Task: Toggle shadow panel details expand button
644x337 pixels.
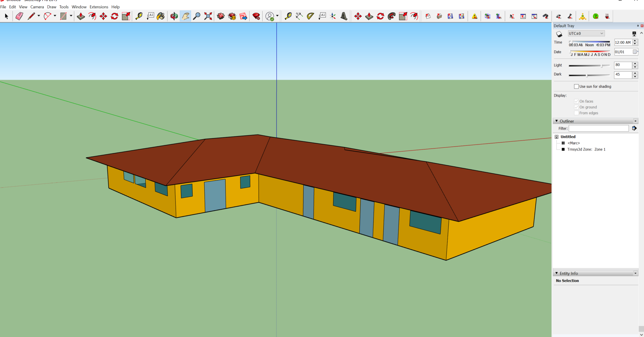Action: coord(634,34)
